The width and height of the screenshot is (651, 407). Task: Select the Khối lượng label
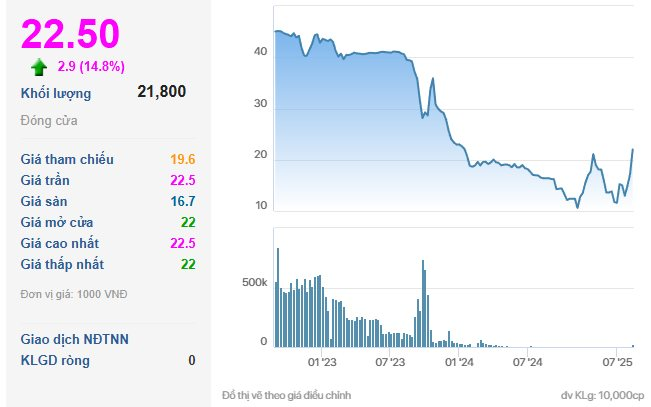56,94
